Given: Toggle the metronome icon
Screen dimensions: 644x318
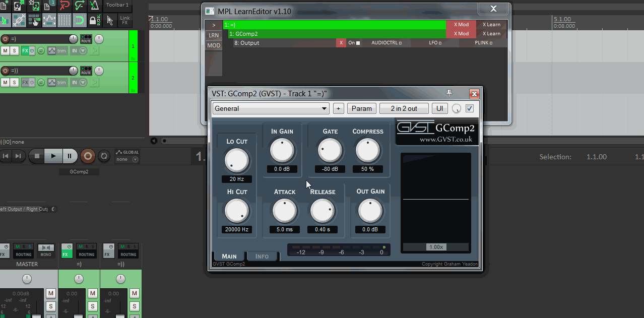Looking at the screenshot, I should (x=94, y=6).
